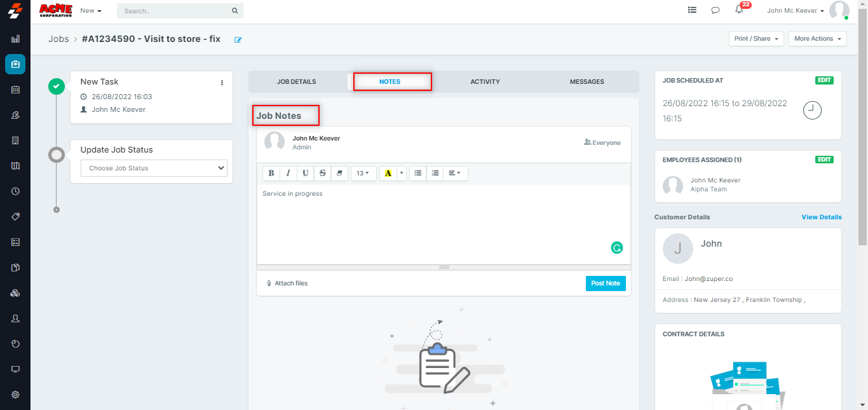868x410 pixels.
Task: Open John Mc Keever user menu
Action: coord(796,11)
